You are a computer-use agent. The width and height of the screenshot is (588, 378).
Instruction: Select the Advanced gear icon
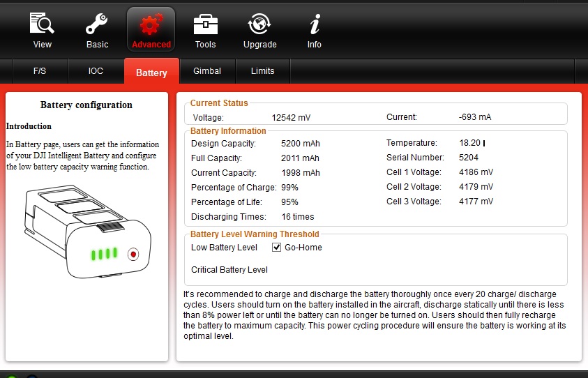[151, 26]
